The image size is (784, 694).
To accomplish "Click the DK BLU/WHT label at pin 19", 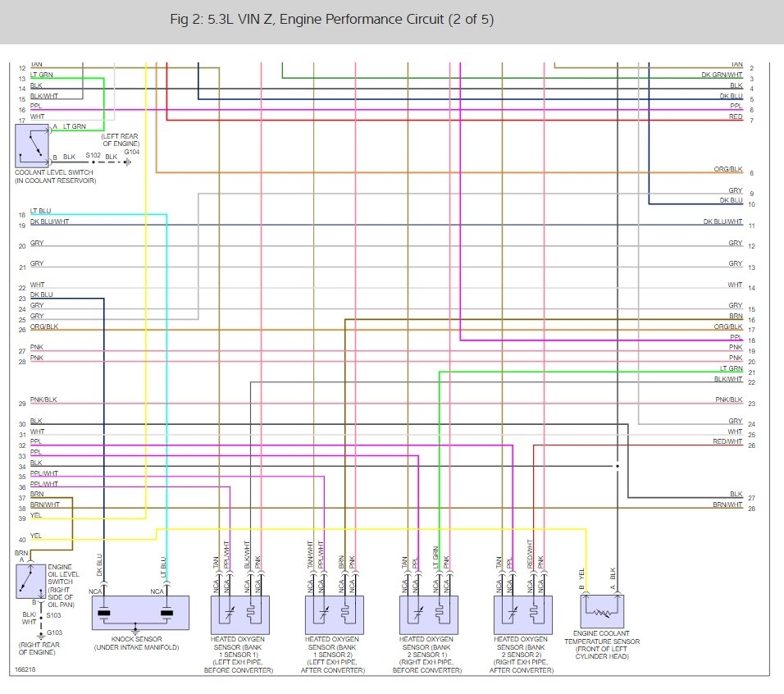I will [x=49, y=221].
